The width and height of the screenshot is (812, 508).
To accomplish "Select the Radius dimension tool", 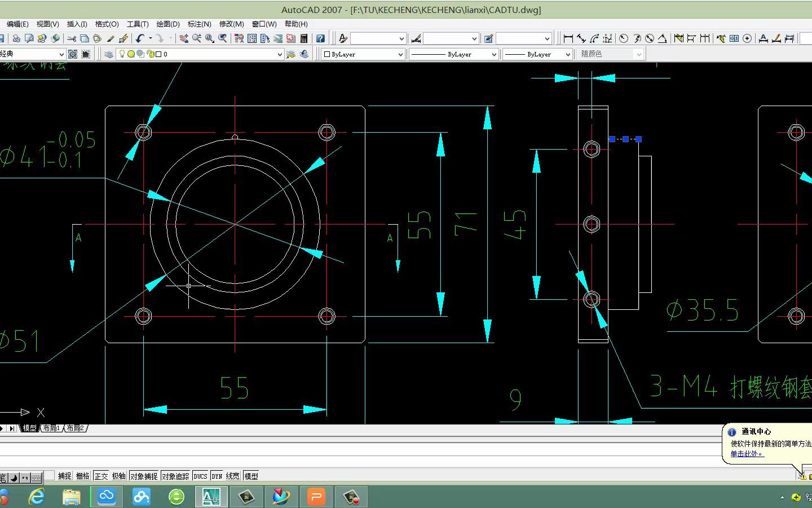I will pos(624,38).
